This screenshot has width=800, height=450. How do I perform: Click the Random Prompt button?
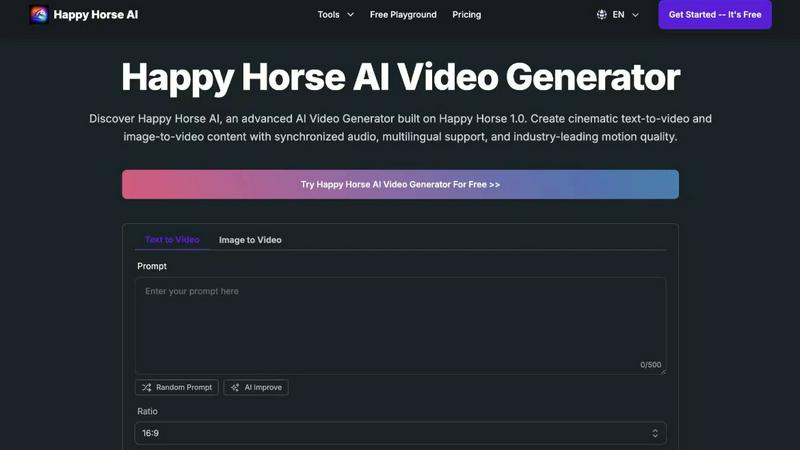tap(177, 387)
